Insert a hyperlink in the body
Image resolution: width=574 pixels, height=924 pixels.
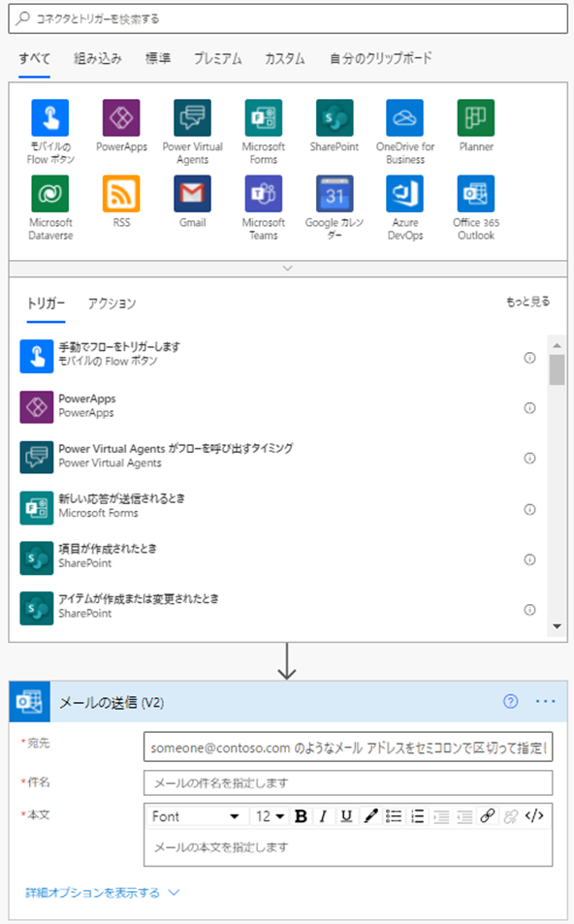tap(488, 816)
